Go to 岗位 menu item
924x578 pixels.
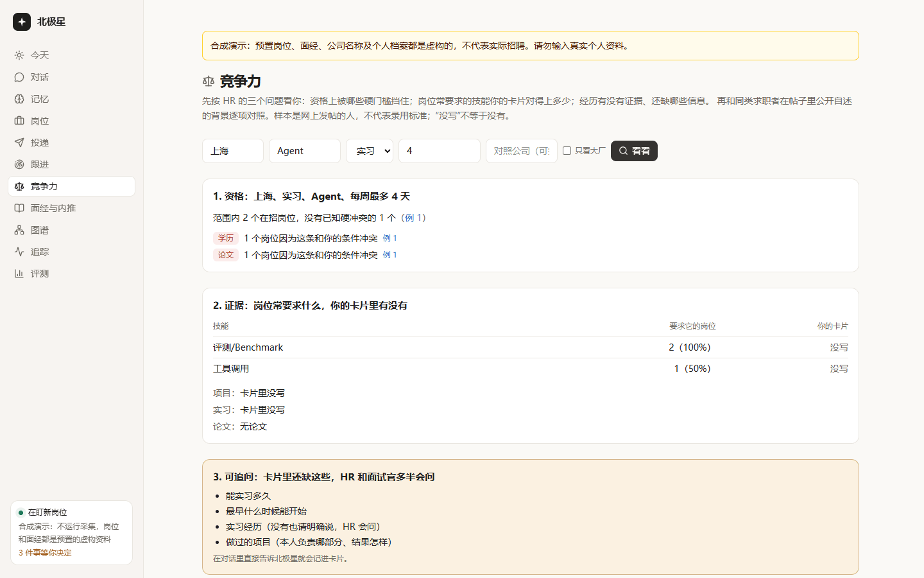pyautogui.click(x=71, y=121)
